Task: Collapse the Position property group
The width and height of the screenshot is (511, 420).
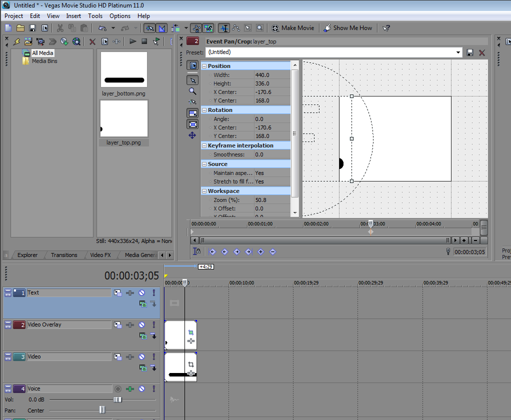Action: 204,66
